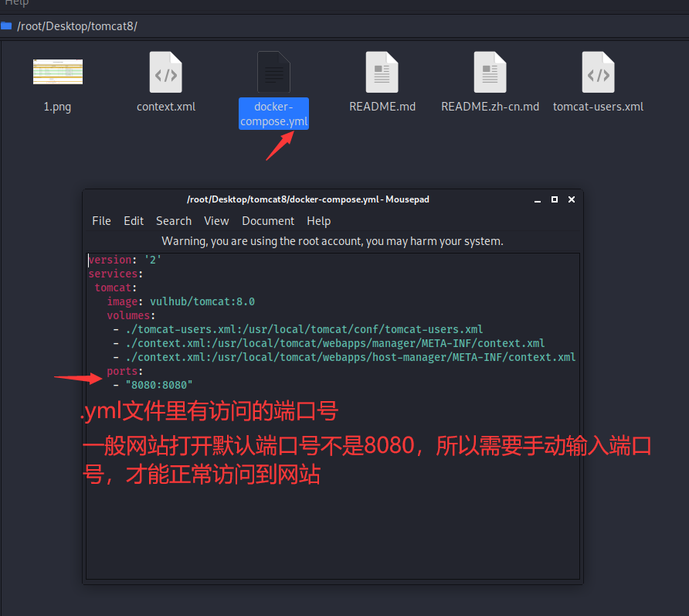Click the version: '2' line
Screen dimensions: 689x616
[x=125, y=260]
